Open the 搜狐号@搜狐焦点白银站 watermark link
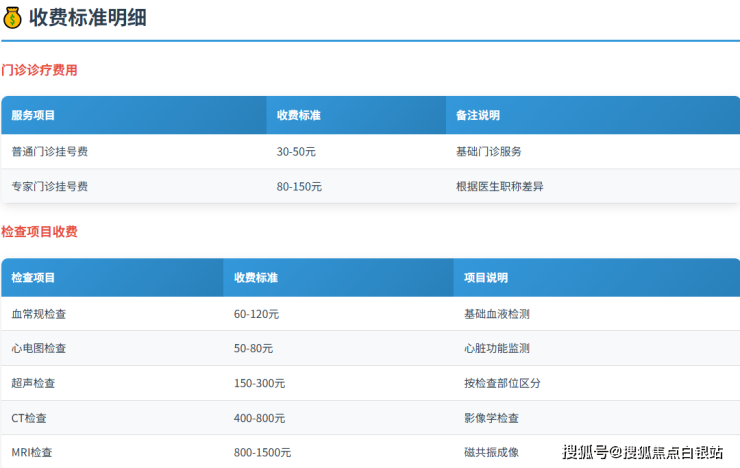740x468 pixels. coord(642,452)
